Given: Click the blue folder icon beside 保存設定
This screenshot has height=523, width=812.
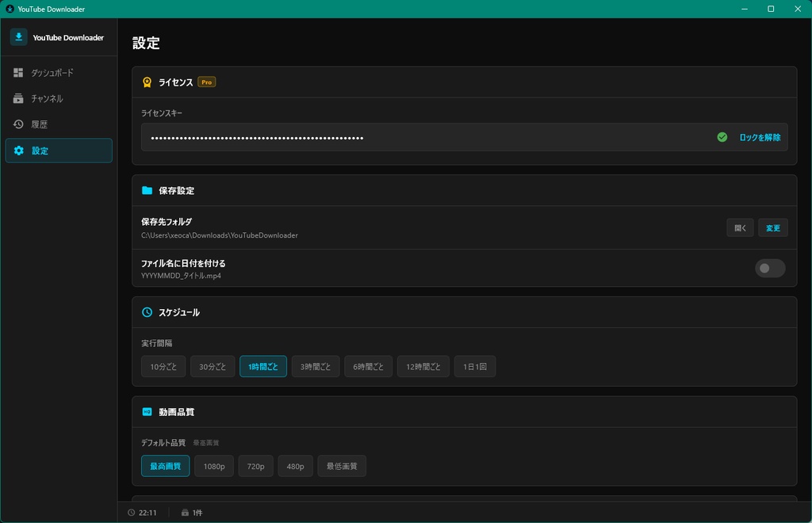Looking at the screenshot, I should [147, 190].
